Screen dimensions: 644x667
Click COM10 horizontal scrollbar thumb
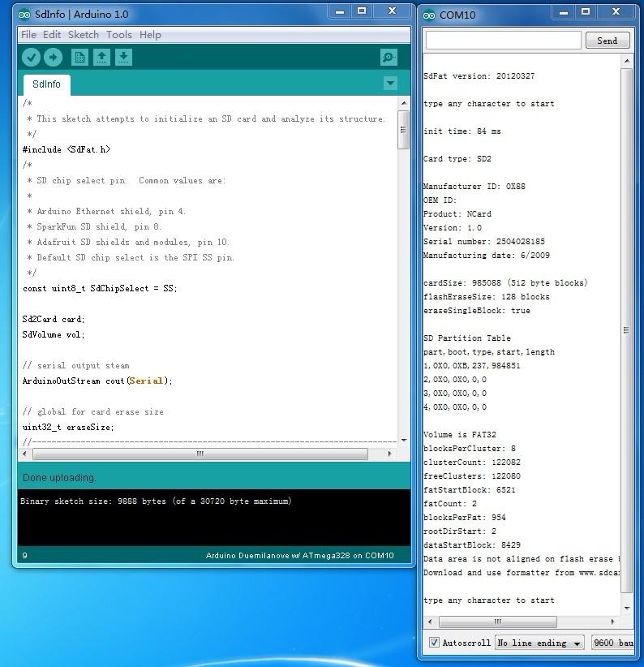point(498,622)
